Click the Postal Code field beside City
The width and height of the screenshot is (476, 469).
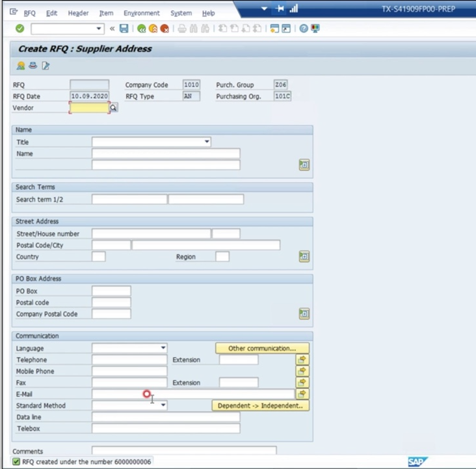111,245
